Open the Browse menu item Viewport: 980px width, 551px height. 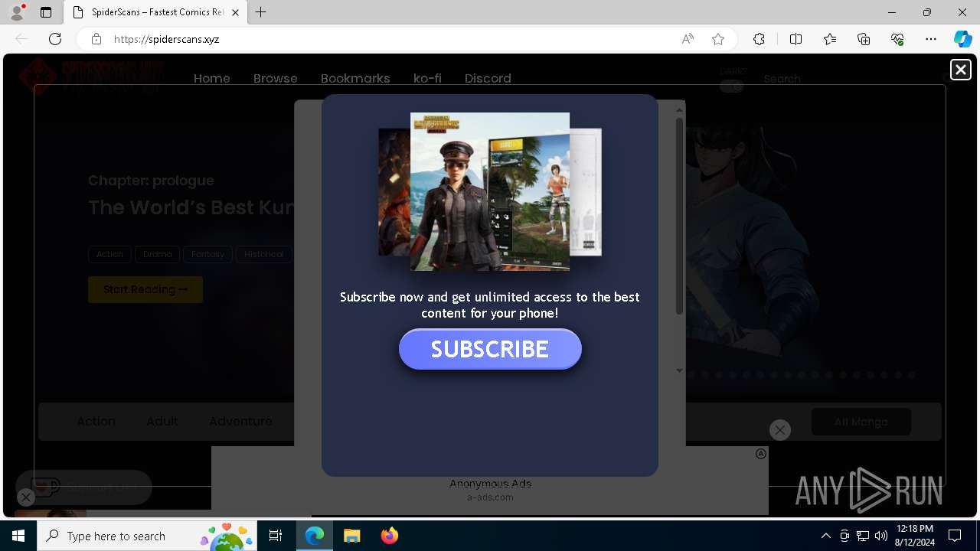click(276, 78)
